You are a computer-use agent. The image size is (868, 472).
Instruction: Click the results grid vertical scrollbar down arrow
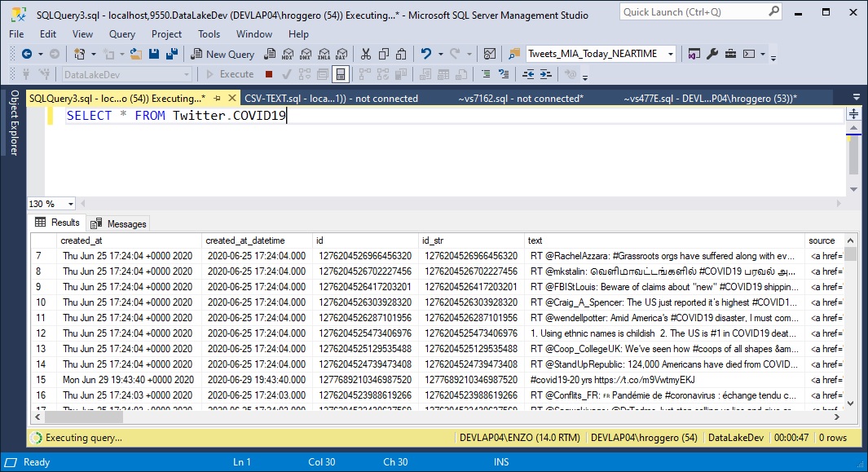[851, 403]
